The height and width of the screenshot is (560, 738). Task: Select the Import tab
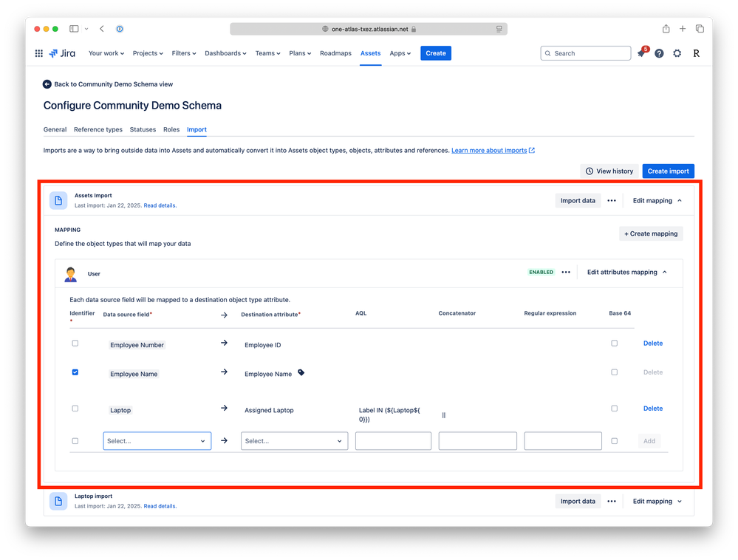[x=197, y=129]
